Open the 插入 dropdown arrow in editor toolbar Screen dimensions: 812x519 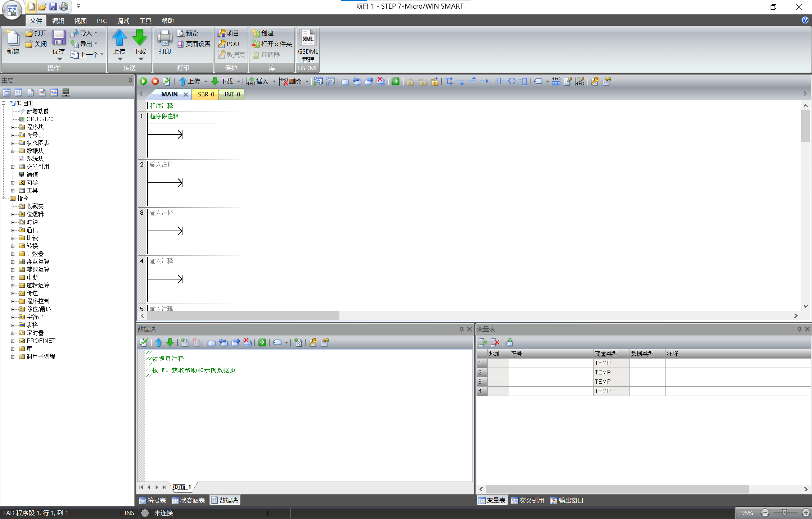[274, 82]
